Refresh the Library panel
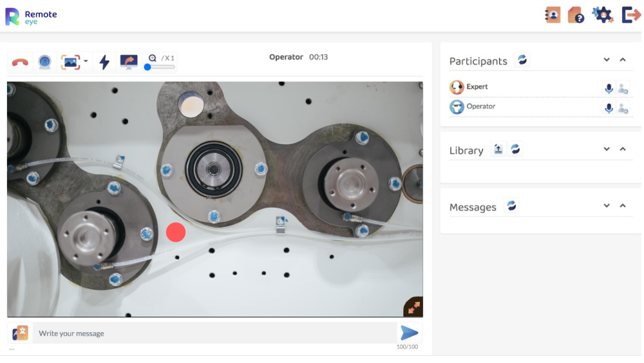Screen dimensions: 644x363 pyautogui.click(x=515, y=149)
